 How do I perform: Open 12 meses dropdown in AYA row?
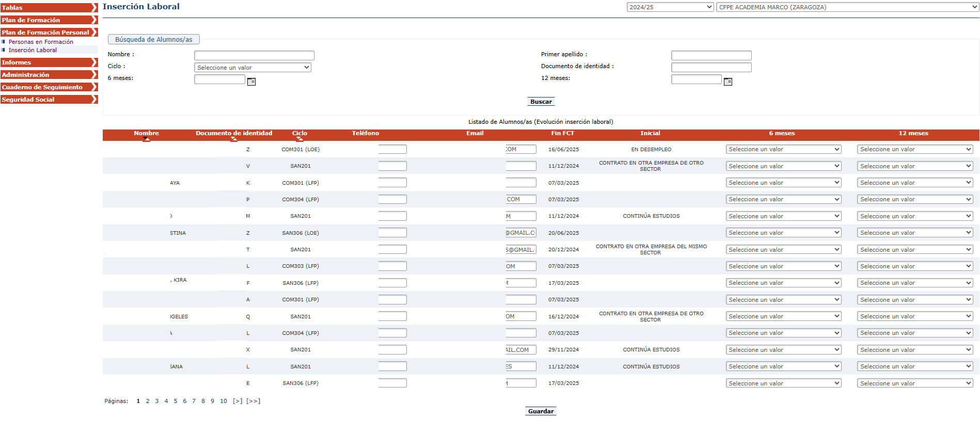coord(915,183)
